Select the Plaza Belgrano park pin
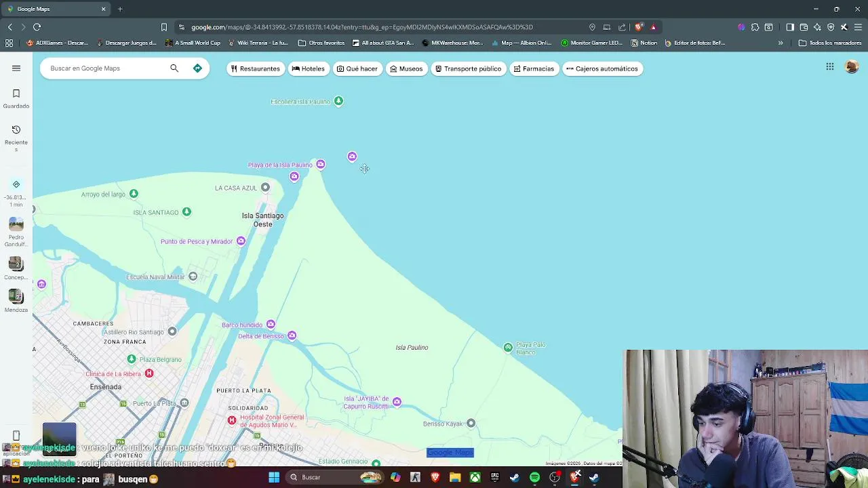The image size is (868, 488). [132, 359]
